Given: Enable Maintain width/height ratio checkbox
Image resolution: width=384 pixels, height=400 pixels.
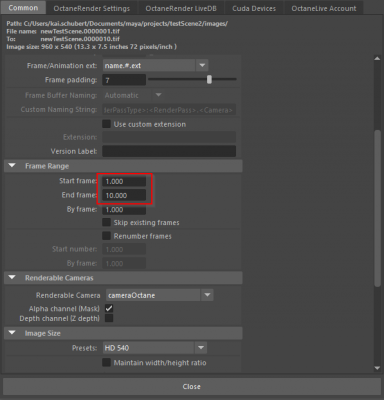Looking at the screenshot, I should pos(106,362).
